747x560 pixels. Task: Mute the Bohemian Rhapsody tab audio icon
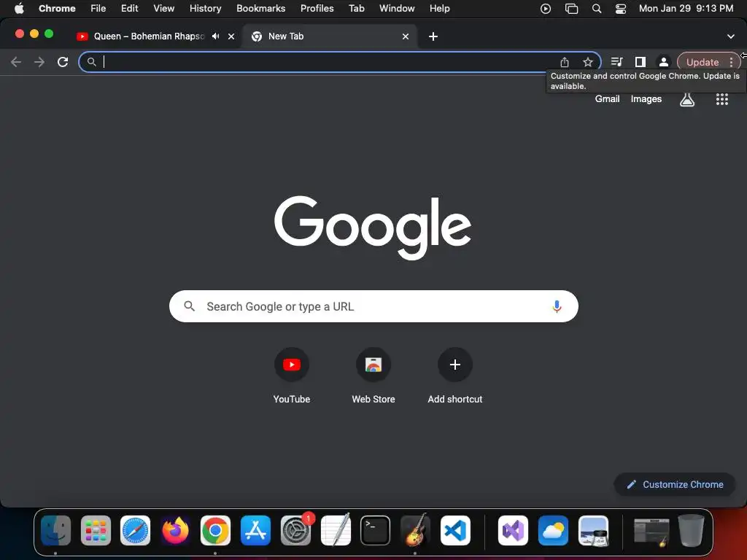[x=216, y=36]
